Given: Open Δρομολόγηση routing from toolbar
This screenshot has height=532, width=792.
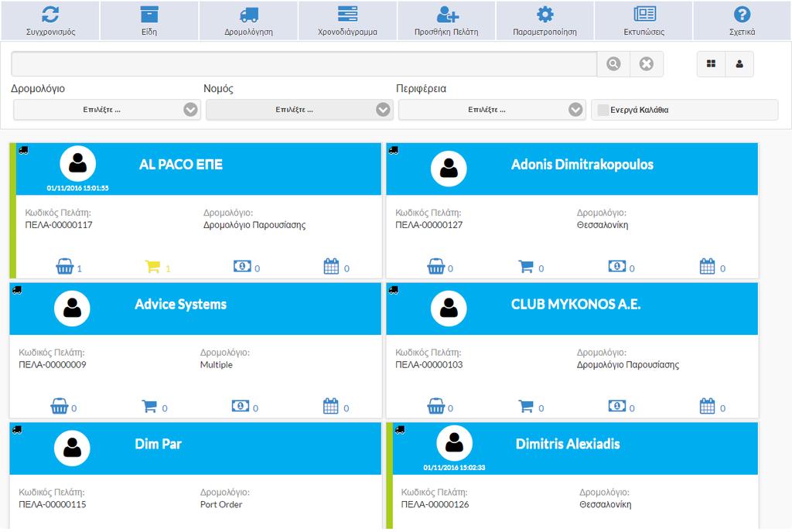Looking at the screenshot, I should pyautogui.click(x=248, y=20).
